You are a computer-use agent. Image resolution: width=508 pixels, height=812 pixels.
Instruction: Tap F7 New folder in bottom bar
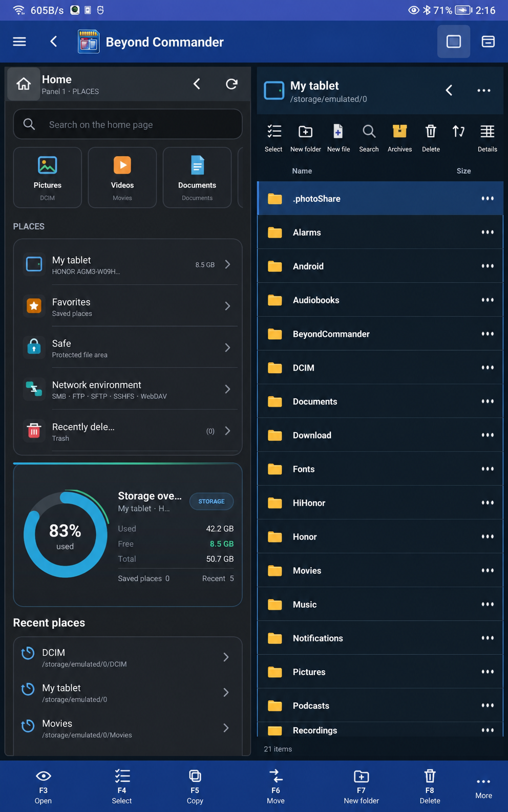tap(362, 786)
